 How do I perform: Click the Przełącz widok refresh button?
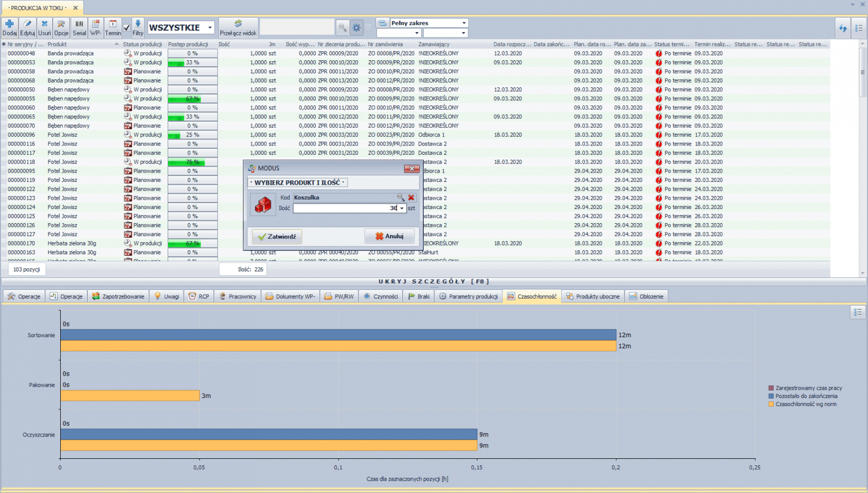tap(238, 28)
